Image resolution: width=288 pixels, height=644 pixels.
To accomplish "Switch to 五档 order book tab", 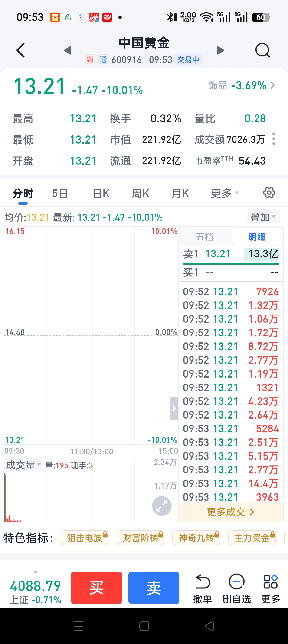I will tap(204, 237).
